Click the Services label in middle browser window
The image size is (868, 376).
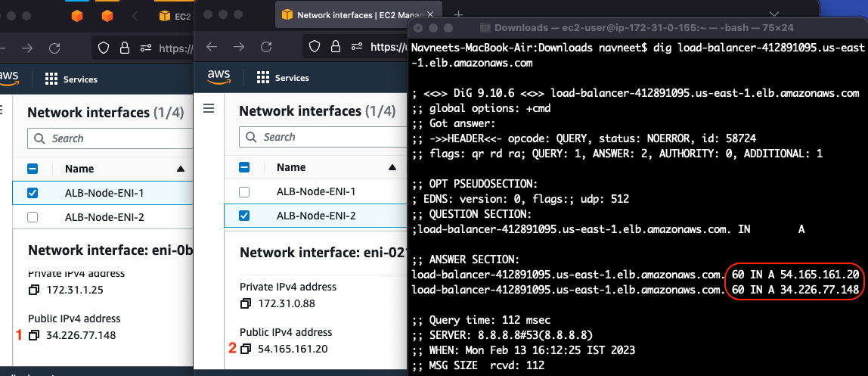click(293, 77)
